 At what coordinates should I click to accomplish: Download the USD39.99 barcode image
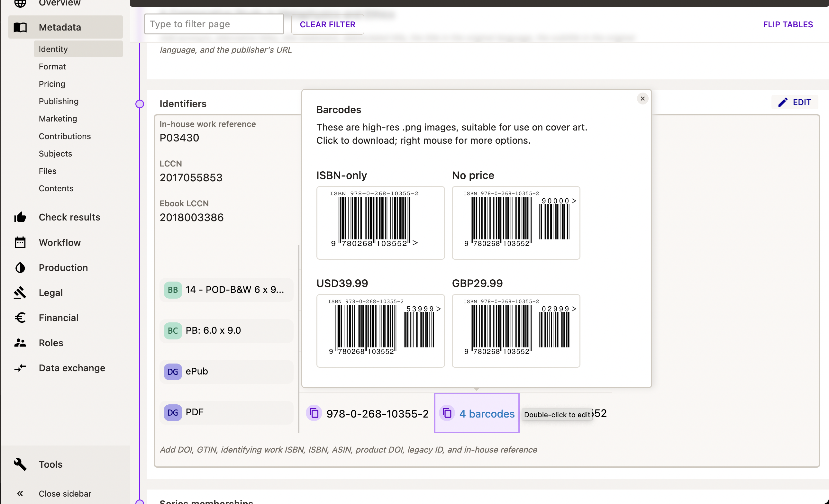[x=380, y=331]
